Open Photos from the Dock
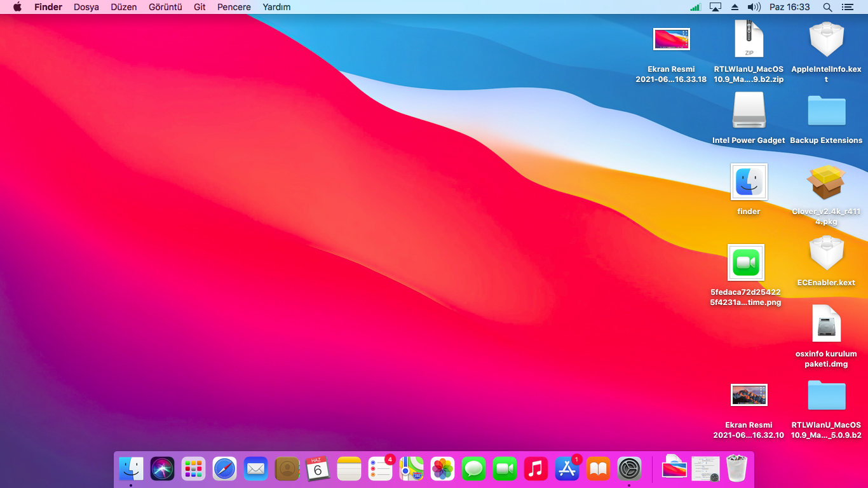The width and height of the screenshot is (868, 488). [x=443, y=469]
